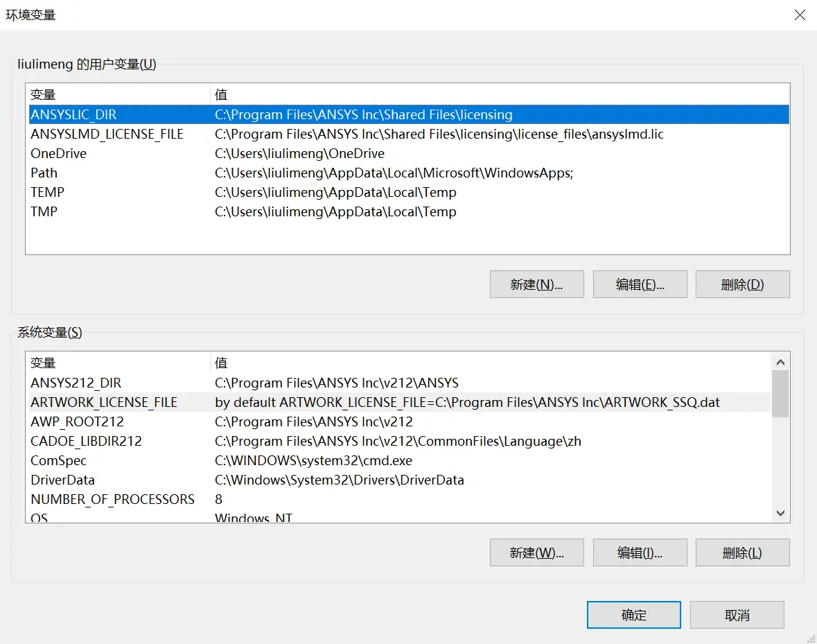Select the ARTWORK_LICENSE_FILE system variable

tap(400, 402)
